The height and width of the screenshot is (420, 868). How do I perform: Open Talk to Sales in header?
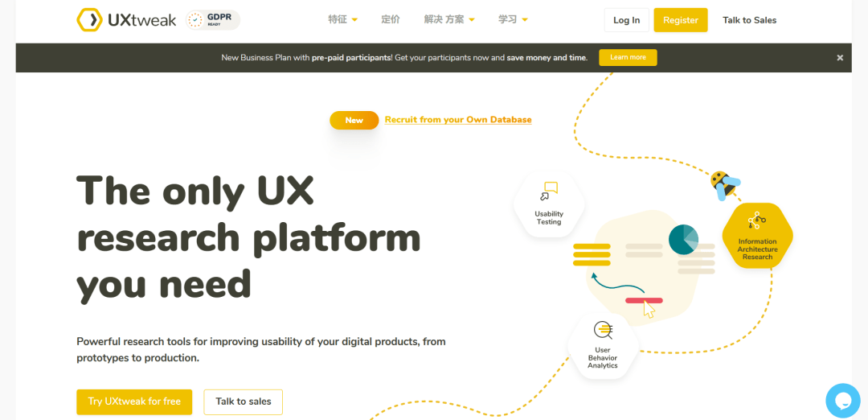click(750, 20)
